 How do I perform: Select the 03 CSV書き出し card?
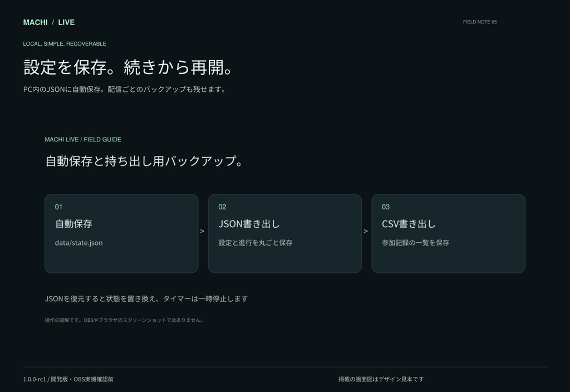coord(448,233)
